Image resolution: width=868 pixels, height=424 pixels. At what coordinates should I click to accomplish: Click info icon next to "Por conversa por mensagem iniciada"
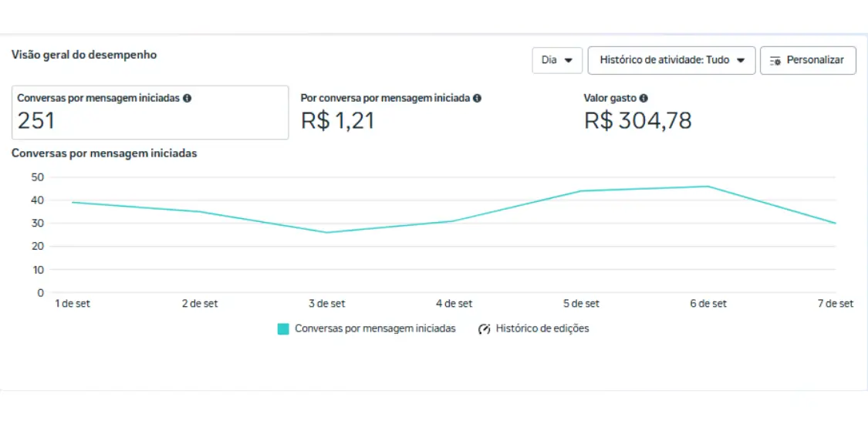click(x=478, y=99)
